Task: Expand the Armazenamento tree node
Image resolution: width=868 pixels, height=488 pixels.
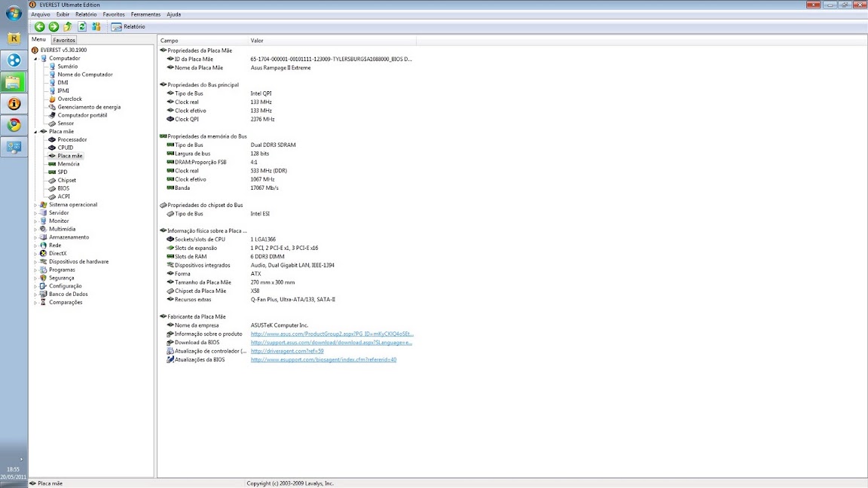Action: pyautogui.click(x=36, y=237)
